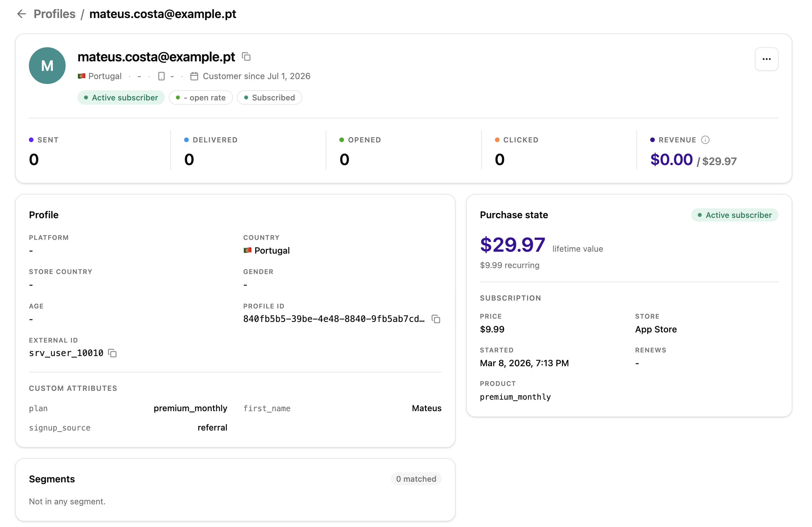
Task: Click the srv_user_10010 external ID text
Action: 66,353
